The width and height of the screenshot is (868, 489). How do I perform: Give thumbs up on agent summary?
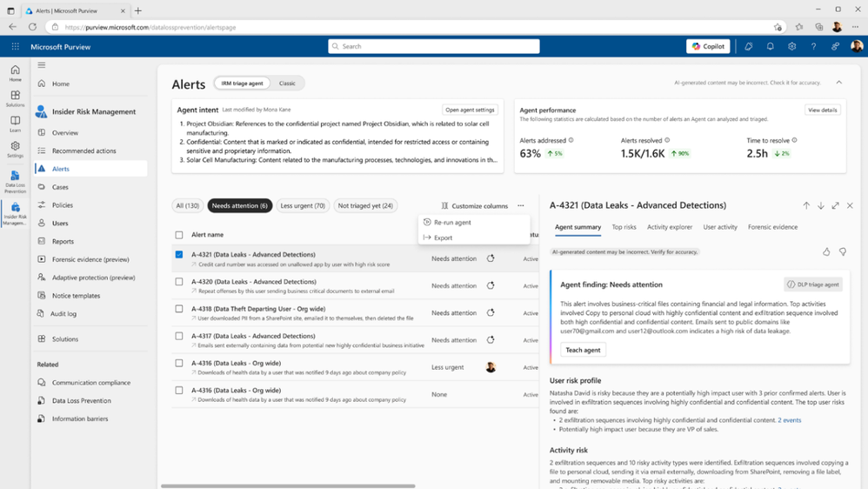pyautogui.click(x=826, y=252)
